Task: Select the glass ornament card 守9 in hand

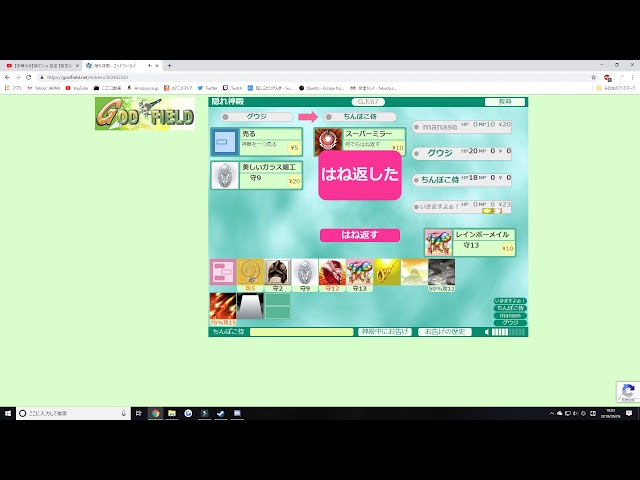Action: click(305, 275)
